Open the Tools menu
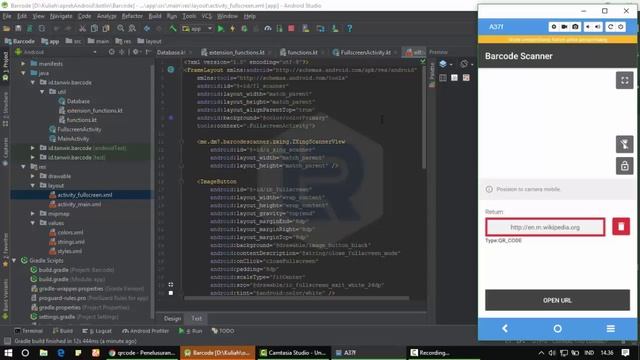The image size is (640, 360). (x=189, y=16)
